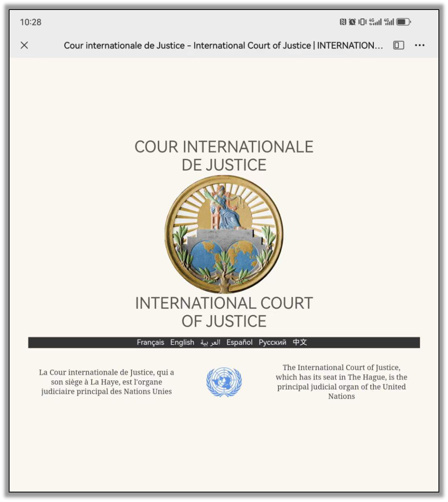Choose Arabic language (العربية)
This screenshot has height=502, width=448.
pyautogui.click(x=210, y=343)
